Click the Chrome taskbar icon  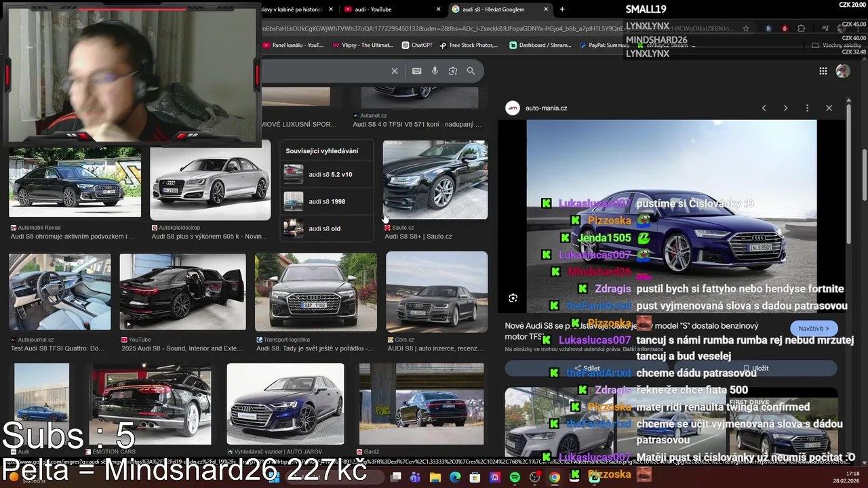click(x=555, y=478)
